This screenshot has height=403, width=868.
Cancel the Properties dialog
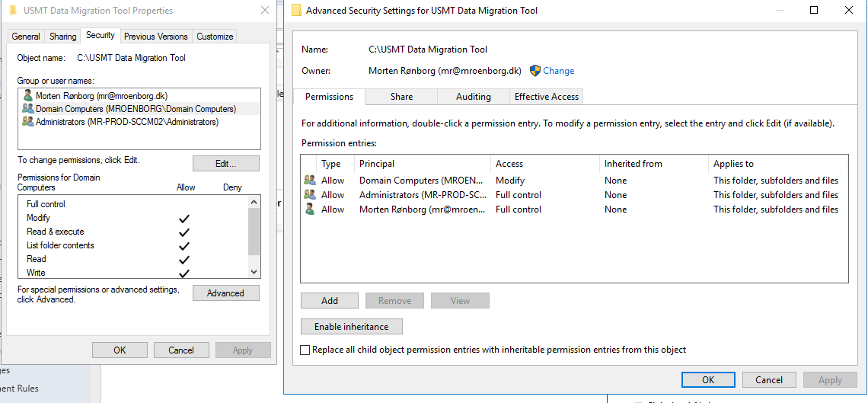(181, 350)
